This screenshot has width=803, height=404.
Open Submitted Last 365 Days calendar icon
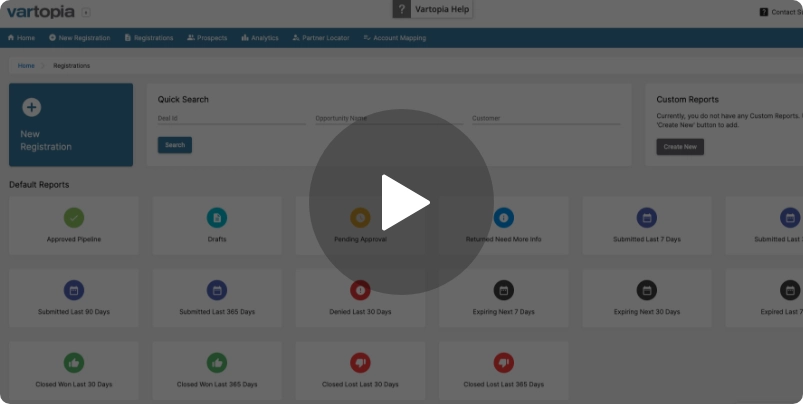coord(217,290)
